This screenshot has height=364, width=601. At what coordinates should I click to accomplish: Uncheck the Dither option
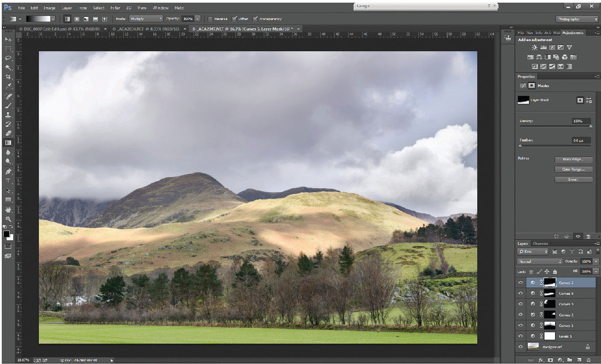click(234, 19)
